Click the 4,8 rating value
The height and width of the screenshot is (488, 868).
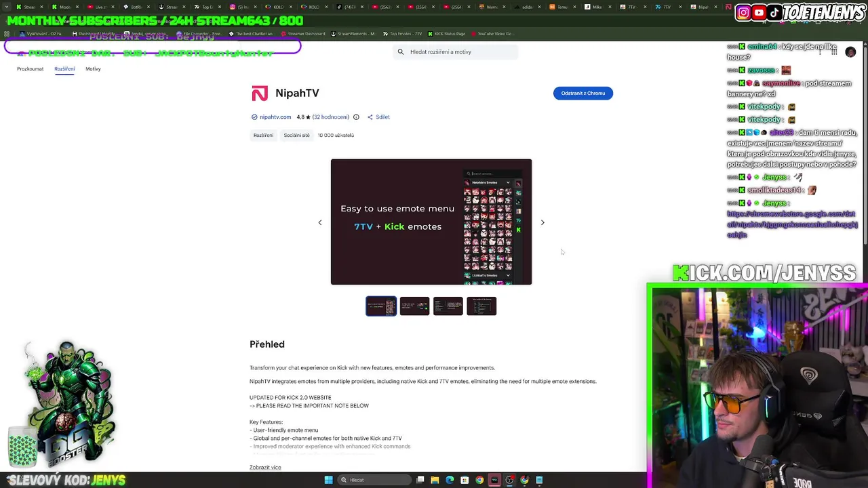tap(300, 117)
